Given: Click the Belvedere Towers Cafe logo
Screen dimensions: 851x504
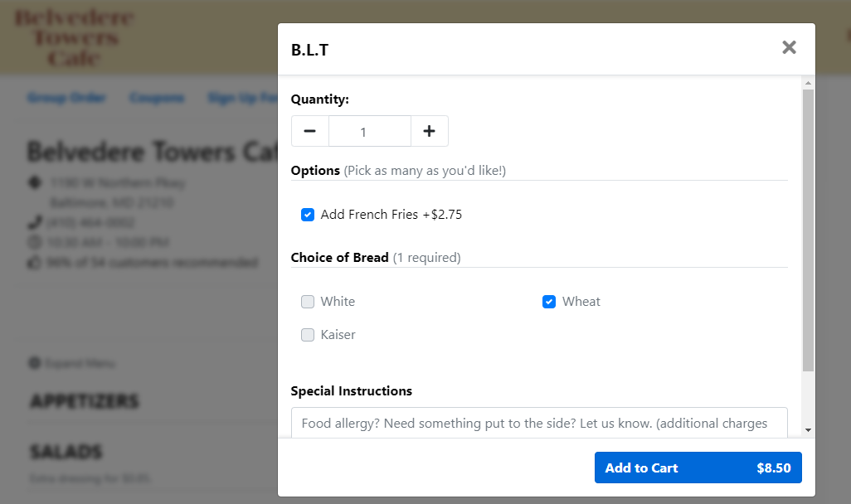Looking at the screenshot, I should (74, 37).
